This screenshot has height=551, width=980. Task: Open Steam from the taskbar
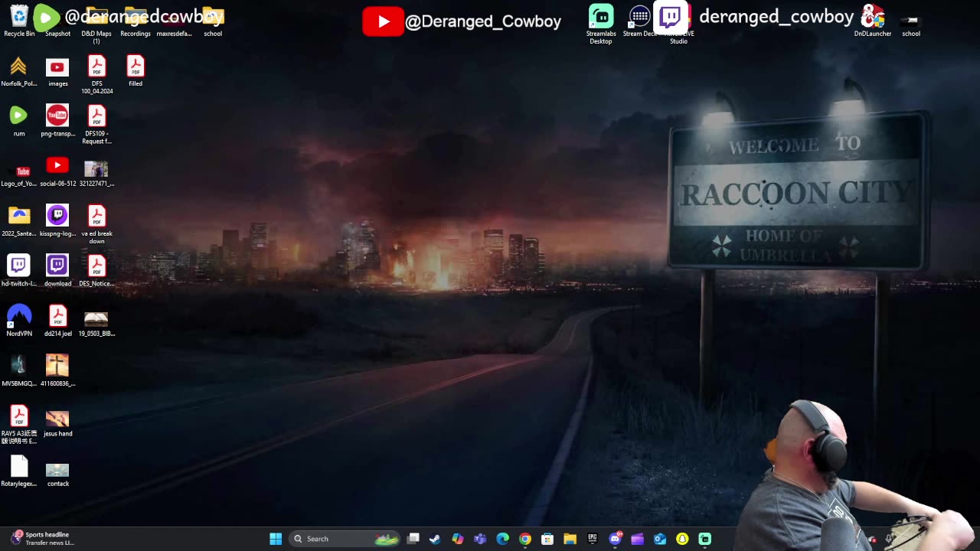(435, 539)
